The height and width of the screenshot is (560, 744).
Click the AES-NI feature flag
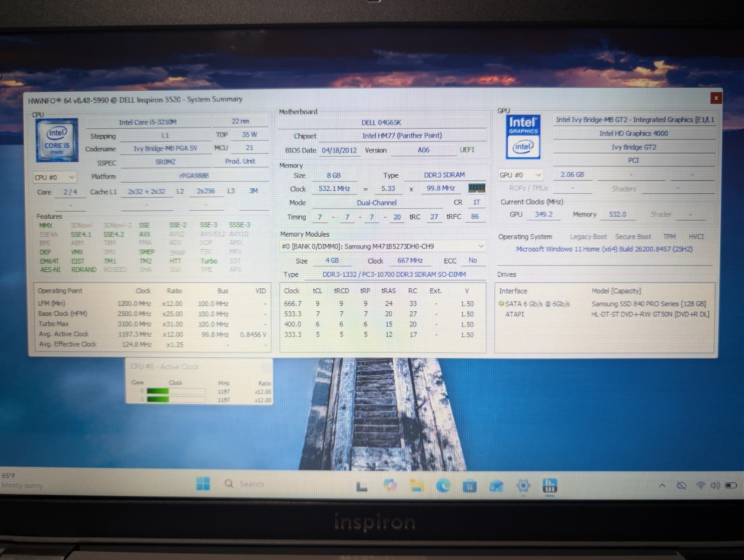click(x=50, y=270)
